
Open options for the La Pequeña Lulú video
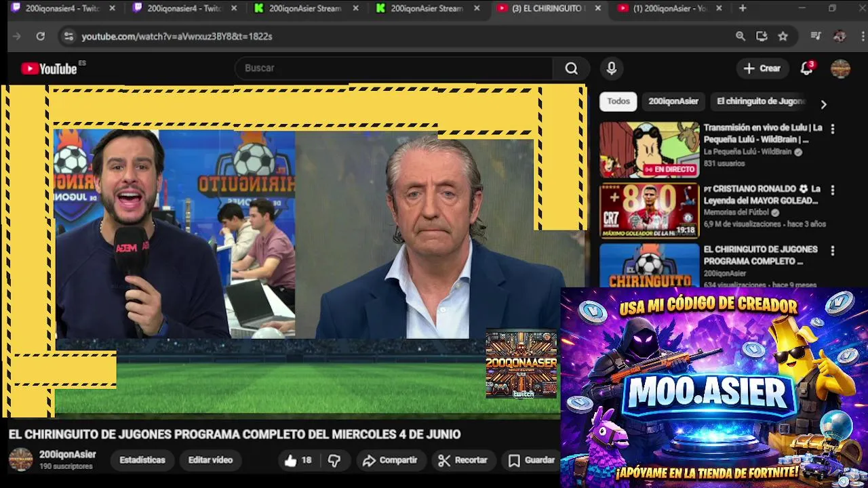(833, 129)
